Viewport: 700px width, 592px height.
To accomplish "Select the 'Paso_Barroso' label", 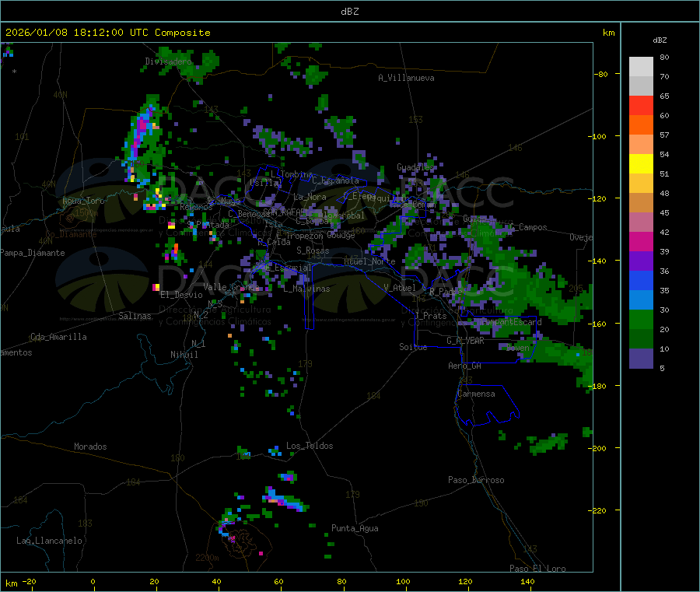I will (476, 480).
